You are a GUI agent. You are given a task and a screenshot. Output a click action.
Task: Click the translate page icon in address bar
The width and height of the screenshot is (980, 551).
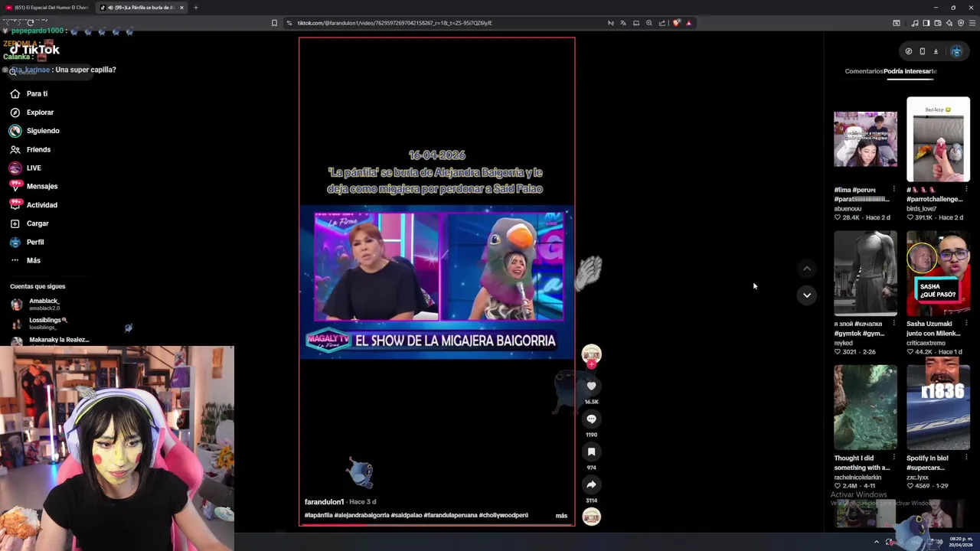(x=623, y=23)
